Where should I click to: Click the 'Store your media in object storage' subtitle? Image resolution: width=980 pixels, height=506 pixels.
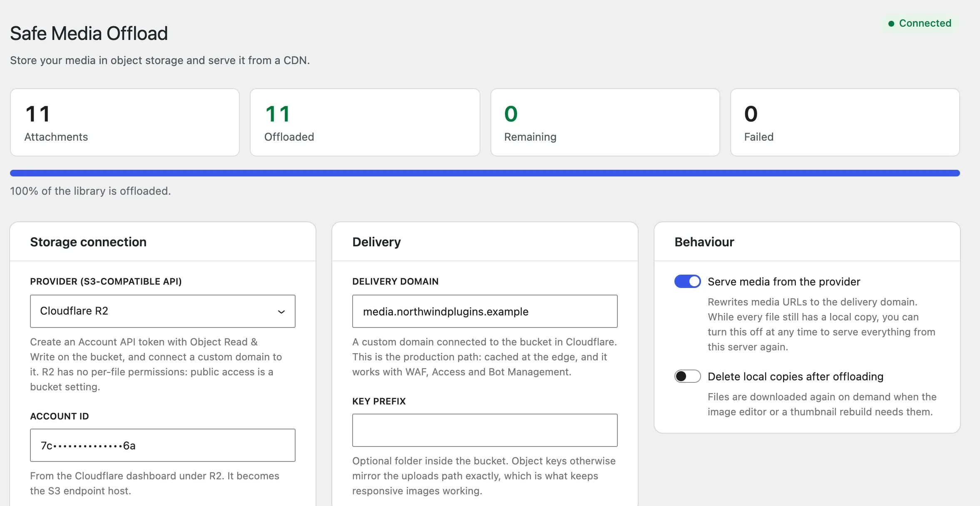pyautogui.click(x=160, y=60)
